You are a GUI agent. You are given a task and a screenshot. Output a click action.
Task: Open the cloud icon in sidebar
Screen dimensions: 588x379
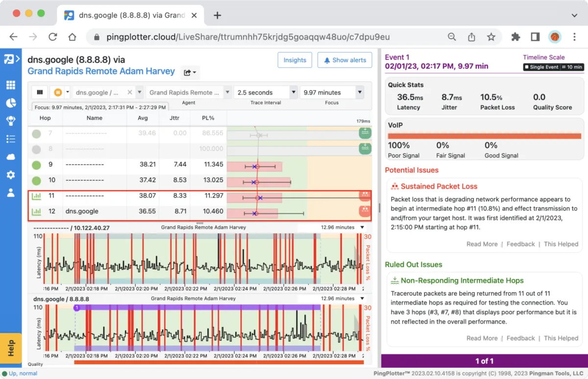[11, 157]
